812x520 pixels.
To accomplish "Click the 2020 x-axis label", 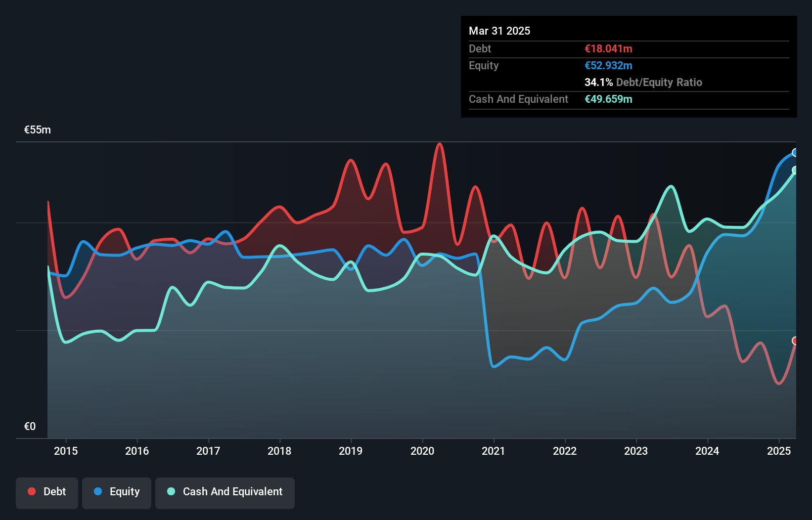I will click(x=422, y=451).
